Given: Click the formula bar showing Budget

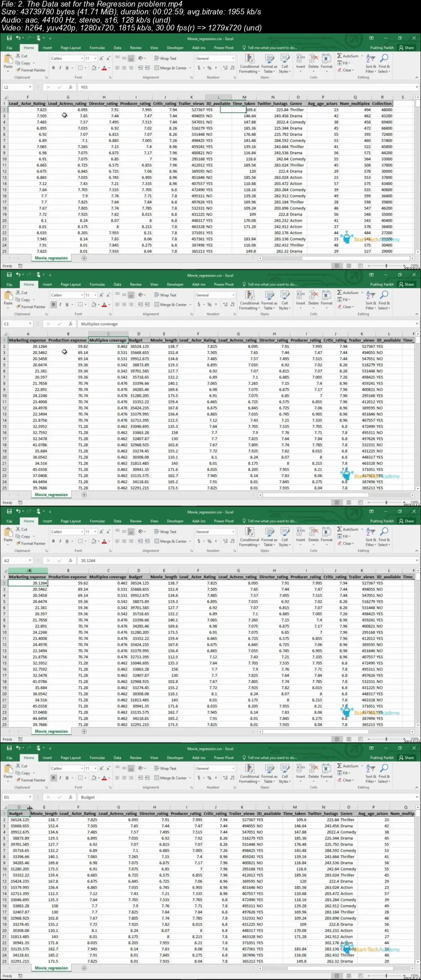Looking at the screenshot, I should point(246,797).
